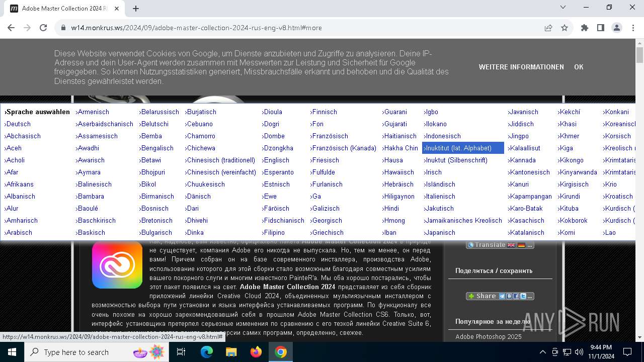Choose Hindi from language list

click(x=391, y=208)
